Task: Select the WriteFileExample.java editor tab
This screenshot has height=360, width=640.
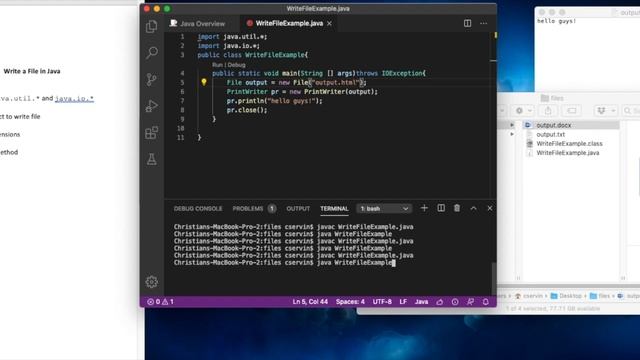Action: pos(289,24)
